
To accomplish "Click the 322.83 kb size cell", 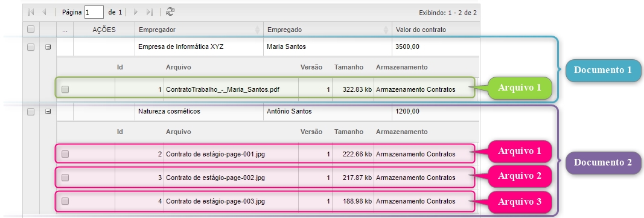I will (x=353, y=89).
